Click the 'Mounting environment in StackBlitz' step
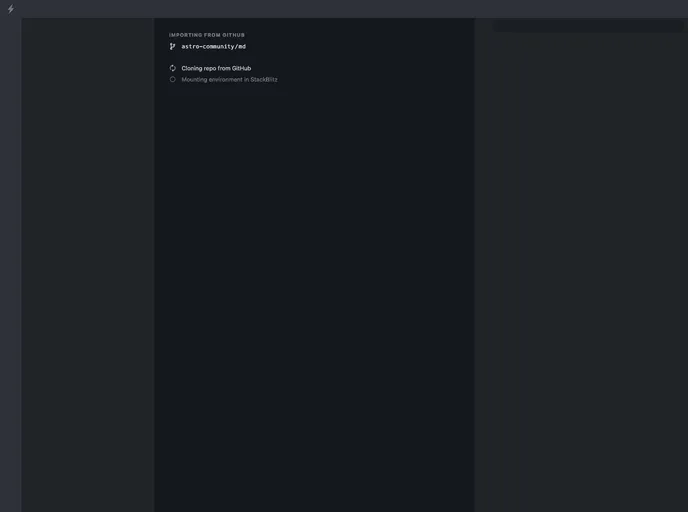This screenshot has height=512, width=688. (229, 79)
